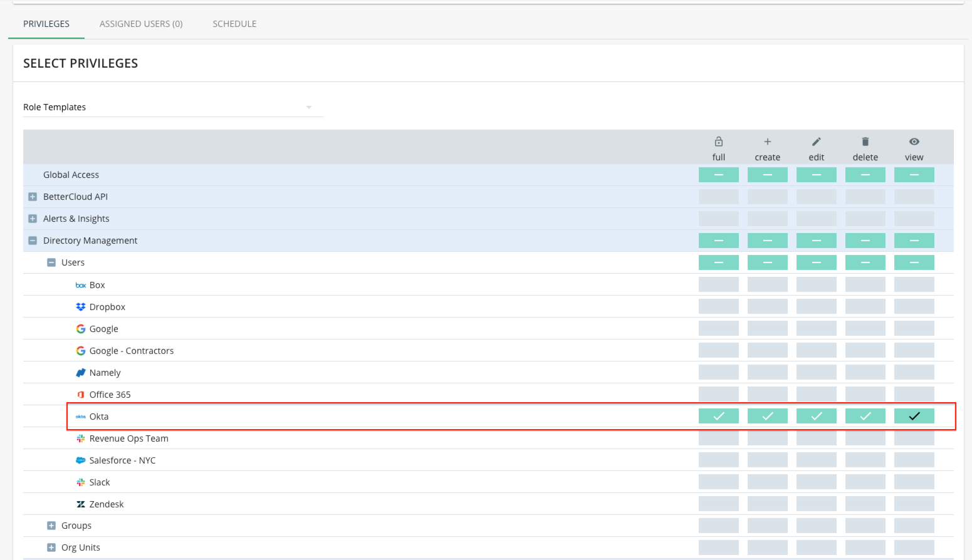
Task: Click the Zendesk icon in the Users list
Action: [80, 504]
